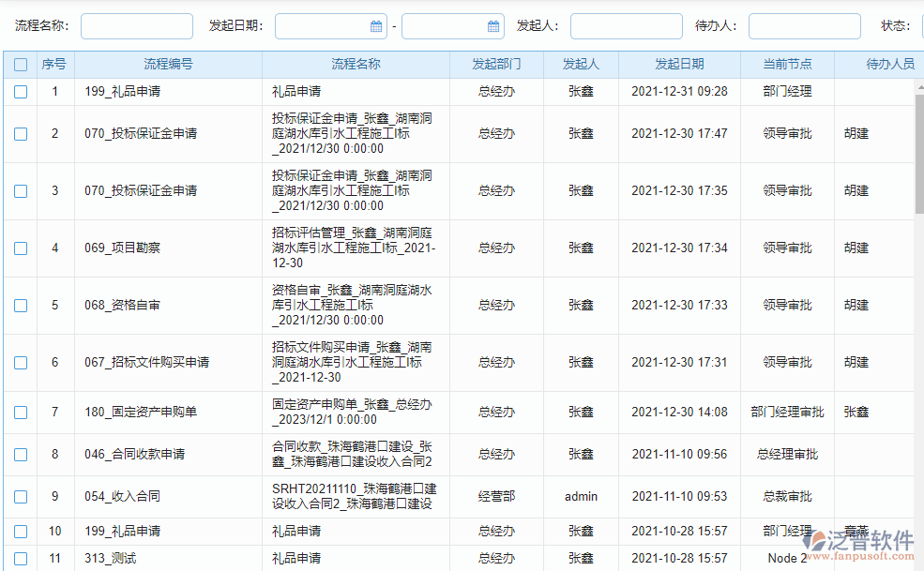Check the checkbox for 礼品申请 row 1
The height and width of the screenshot is (571, 924).
click(x=20, y=92)
